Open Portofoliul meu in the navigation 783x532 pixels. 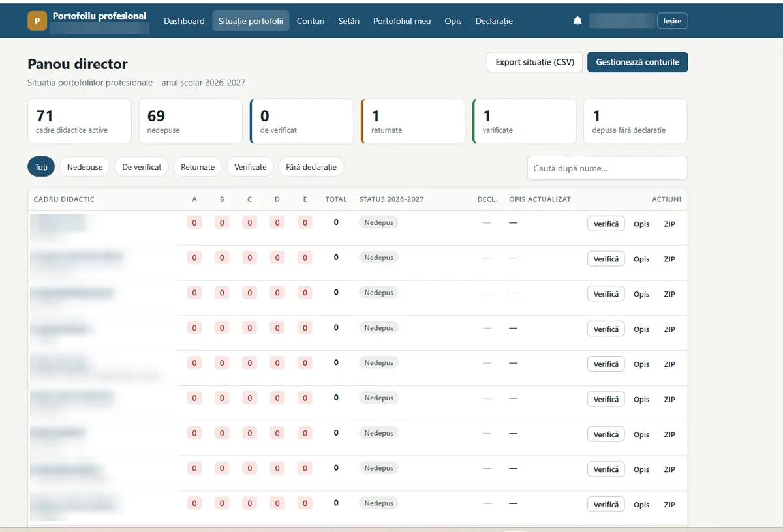(402, 21)
